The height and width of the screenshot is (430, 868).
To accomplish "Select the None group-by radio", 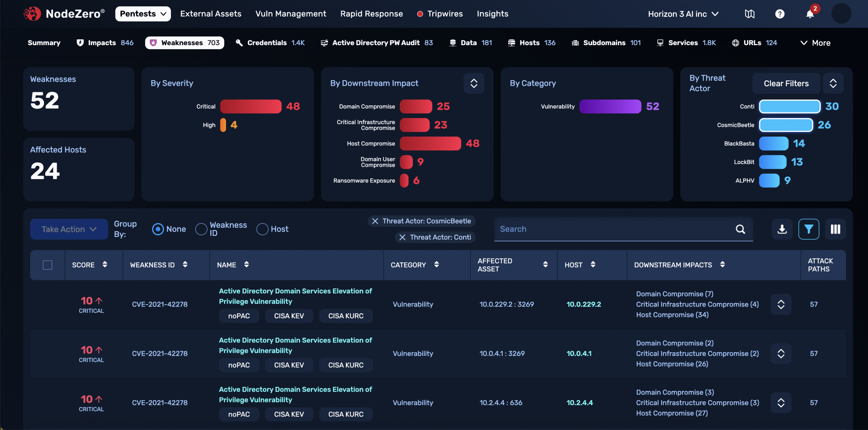I will (158, 229).
